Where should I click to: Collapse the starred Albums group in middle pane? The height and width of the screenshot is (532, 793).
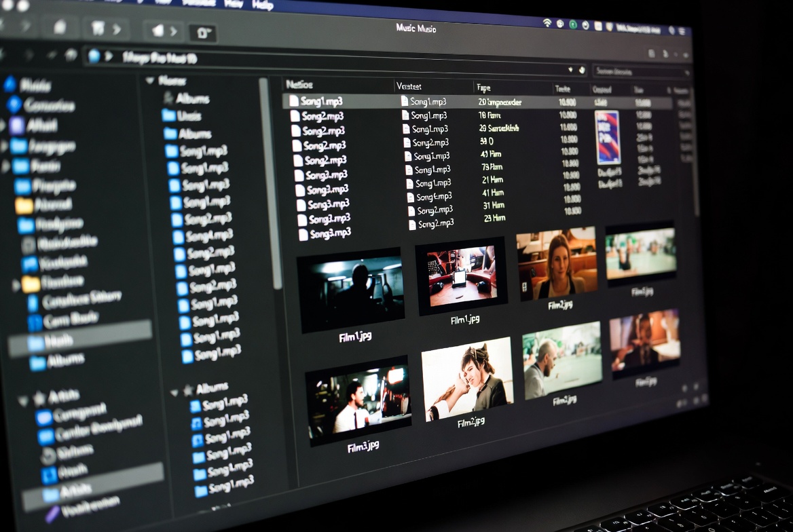[x=174, y=392]
